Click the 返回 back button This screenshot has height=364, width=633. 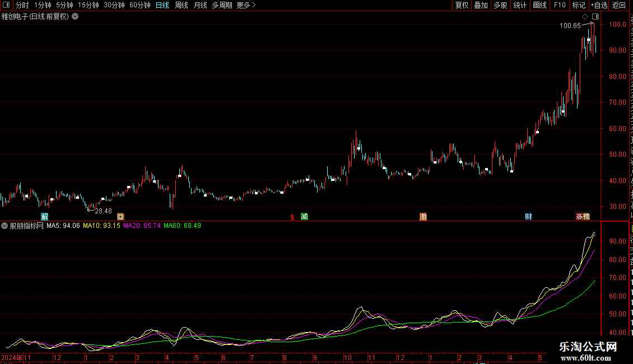618,5
